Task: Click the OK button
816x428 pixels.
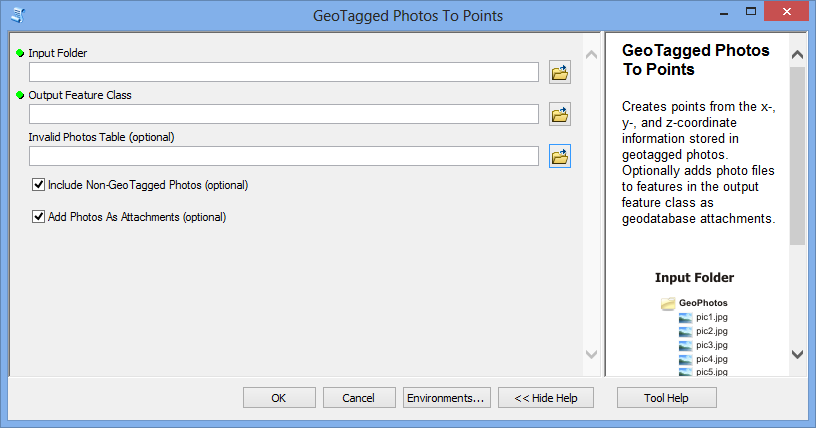Action: (x=279, y=398)
